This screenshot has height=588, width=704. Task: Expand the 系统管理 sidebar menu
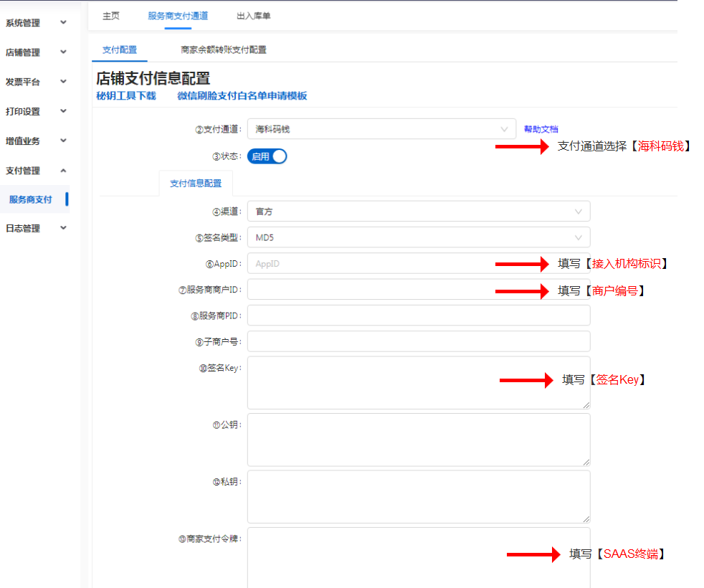pos(36,23)
